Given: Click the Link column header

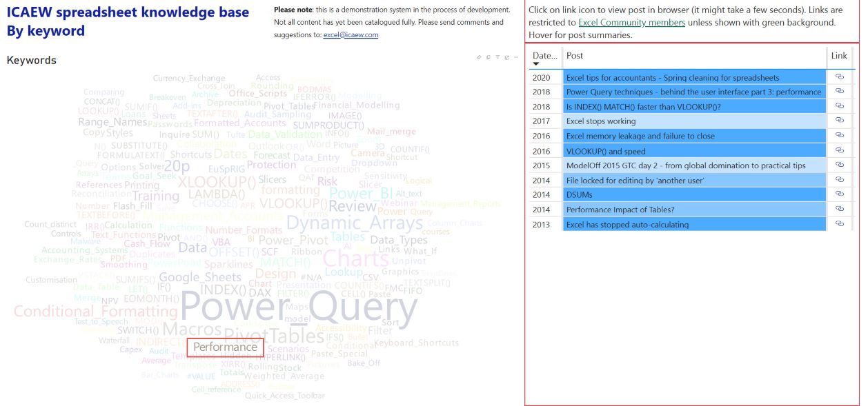Looking at the screenshot, I should pyautogui.click(x=839, y=56).
